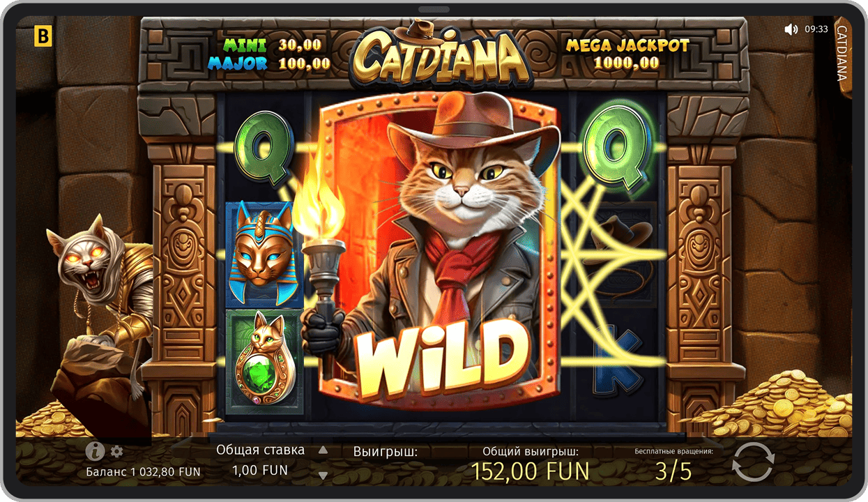Click the 1,00 FUN total bet value

coord(260,471)
